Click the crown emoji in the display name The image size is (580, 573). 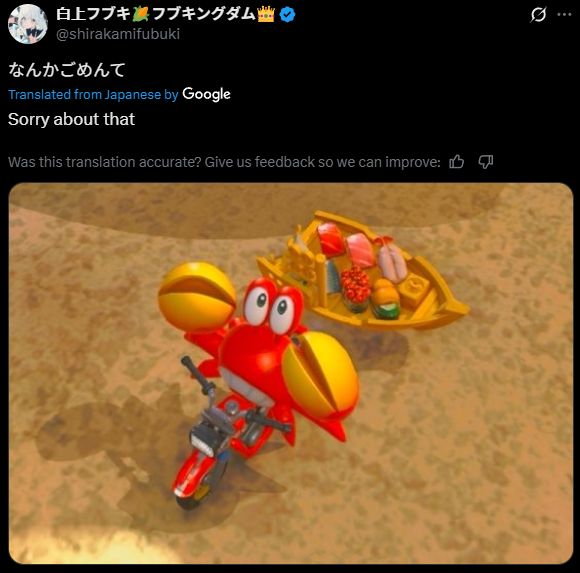click(x=266, y=14)
